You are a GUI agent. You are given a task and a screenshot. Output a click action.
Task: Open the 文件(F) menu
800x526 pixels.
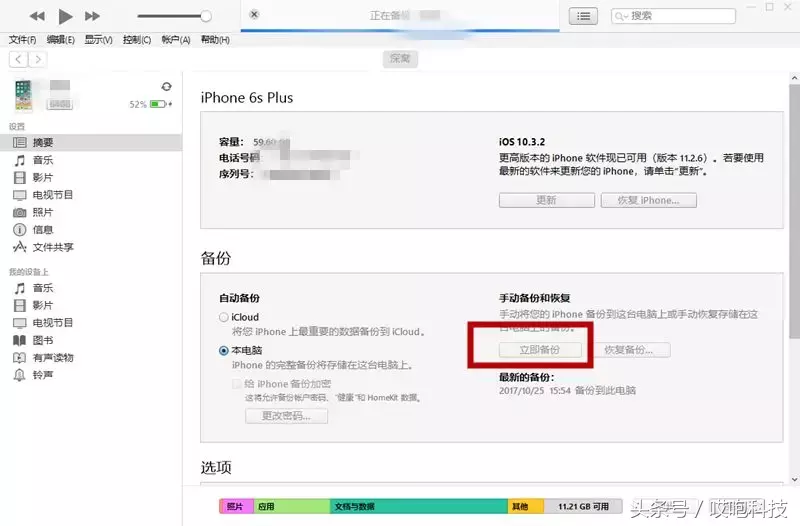coord(22,40)
